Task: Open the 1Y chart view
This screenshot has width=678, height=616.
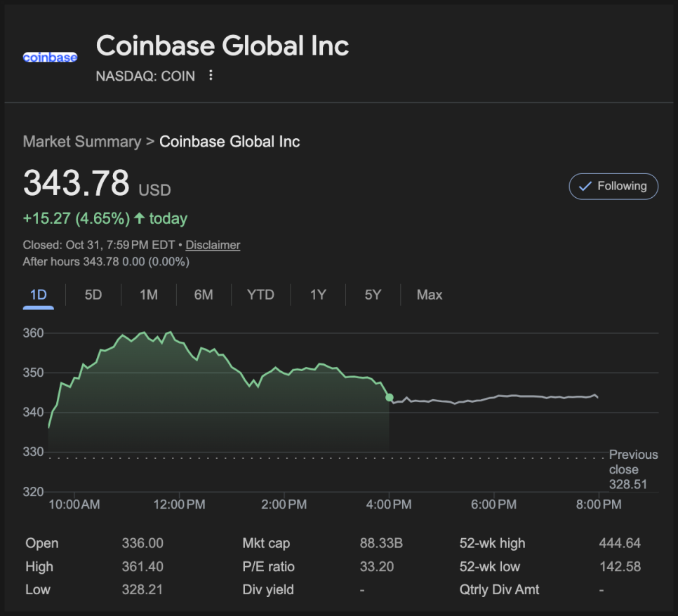Action: tap(318, 295)
